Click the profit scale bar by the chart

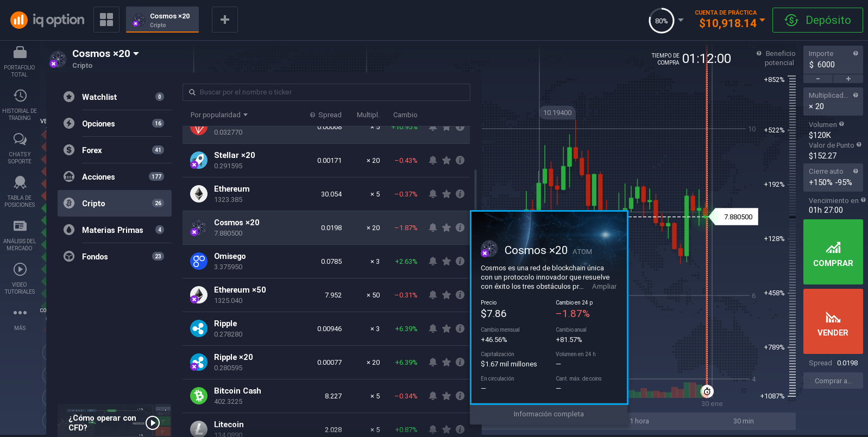click(x=792, y=237)
